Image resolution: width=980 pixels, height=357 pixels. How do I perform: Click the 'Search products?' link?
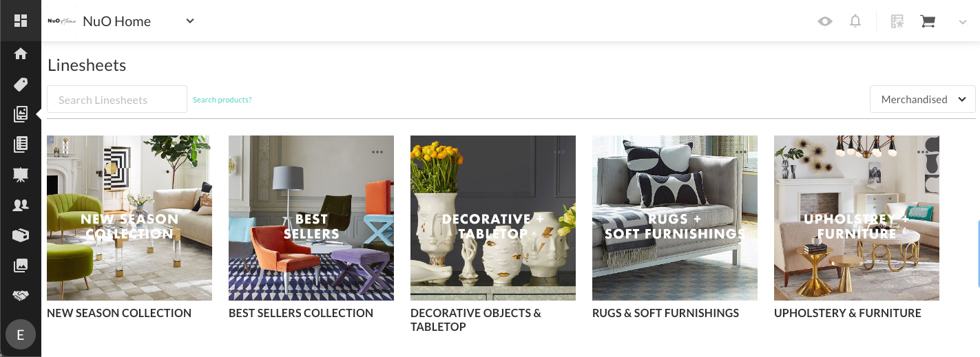pyautogui.click(x=222, y=100)
